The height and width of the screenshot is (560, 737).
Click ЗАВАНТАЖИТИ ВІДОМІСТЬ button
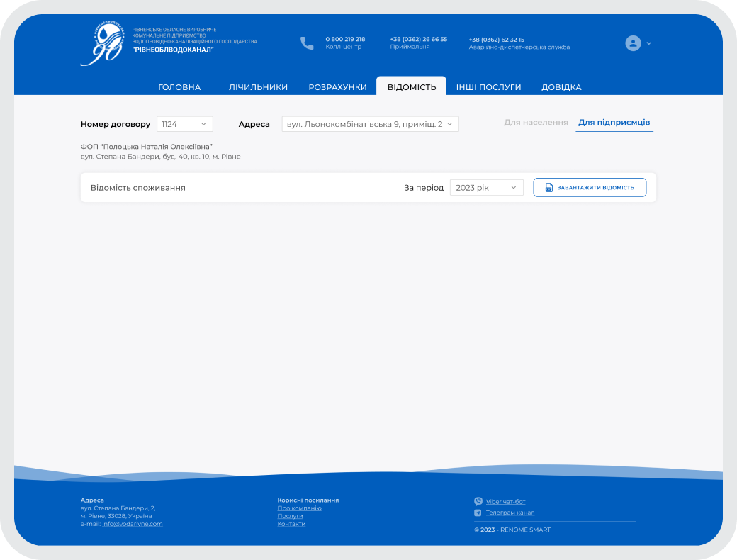point(590,188)
